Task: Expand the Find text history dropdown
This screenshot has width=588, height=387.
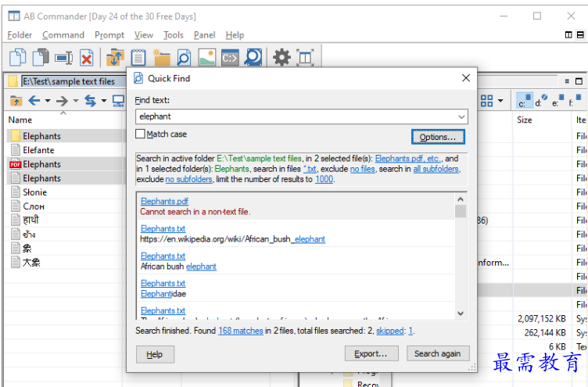Action: [x=461, y=116]
